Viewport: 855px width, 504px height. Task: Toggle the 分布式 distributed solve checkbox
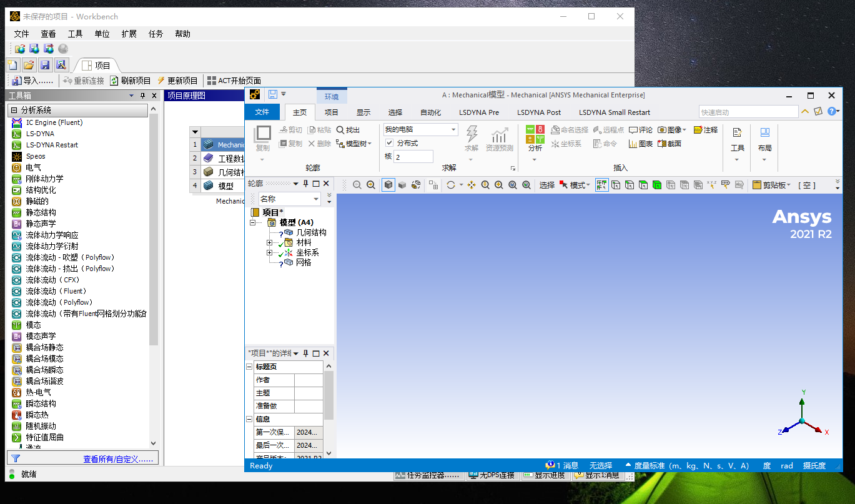389,143
